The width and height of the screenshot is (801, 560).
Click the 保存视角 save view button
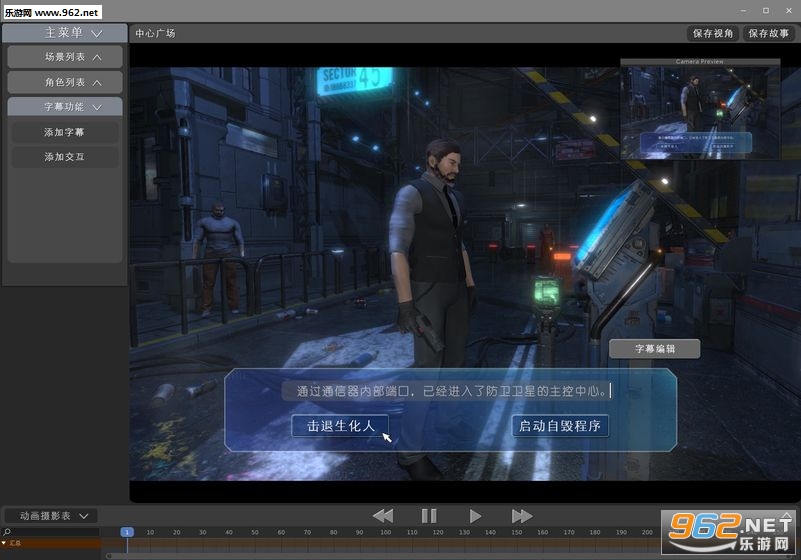713,34
